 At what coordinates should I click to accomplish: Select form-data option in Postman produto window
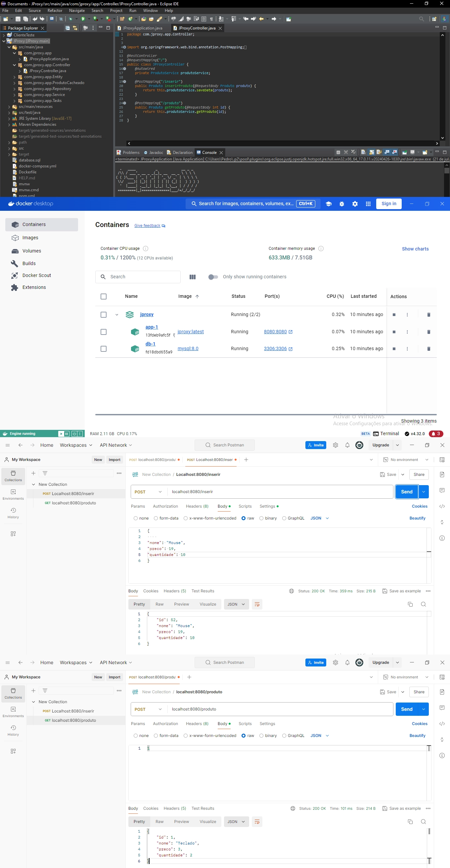click(156, 736)
